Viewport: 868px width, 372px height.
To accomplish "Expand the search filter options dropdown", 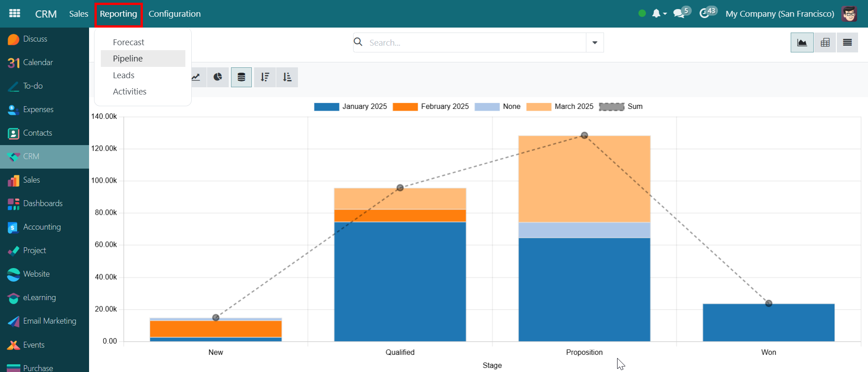I will [595, 42].
